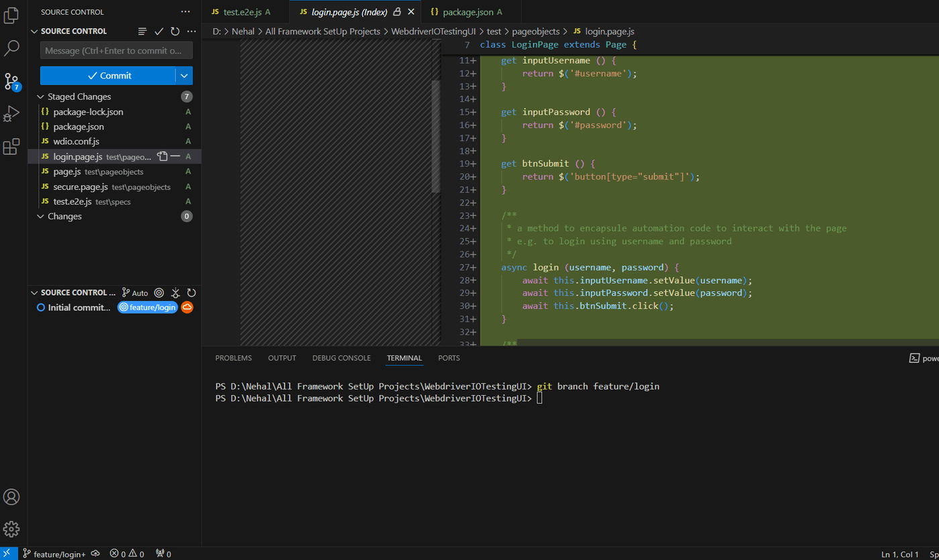Image resolution: width=939 pixels, height=560 pixels.
Task: Open the DEBUG CONSOLE panel tab
Action: coord(341,358)
